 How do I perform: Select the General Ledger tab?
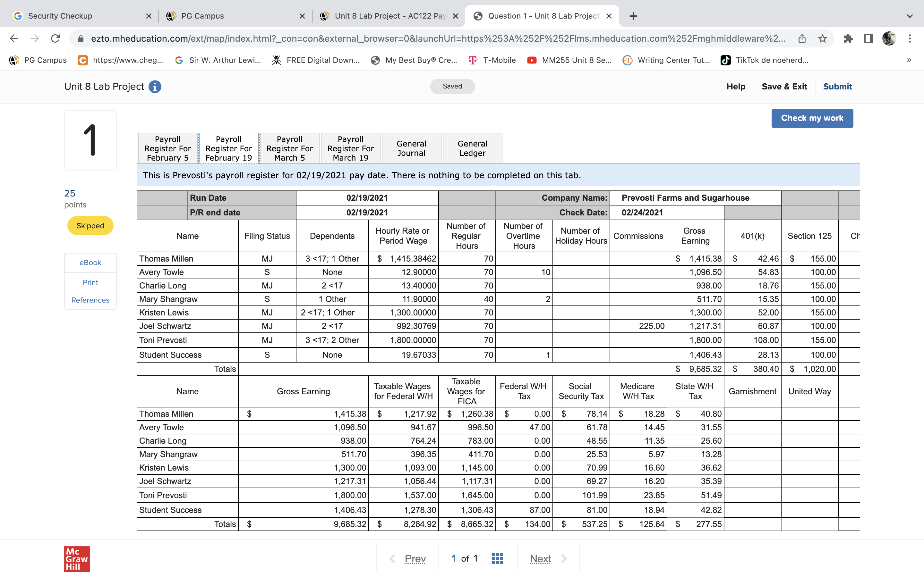coord(472,148)
